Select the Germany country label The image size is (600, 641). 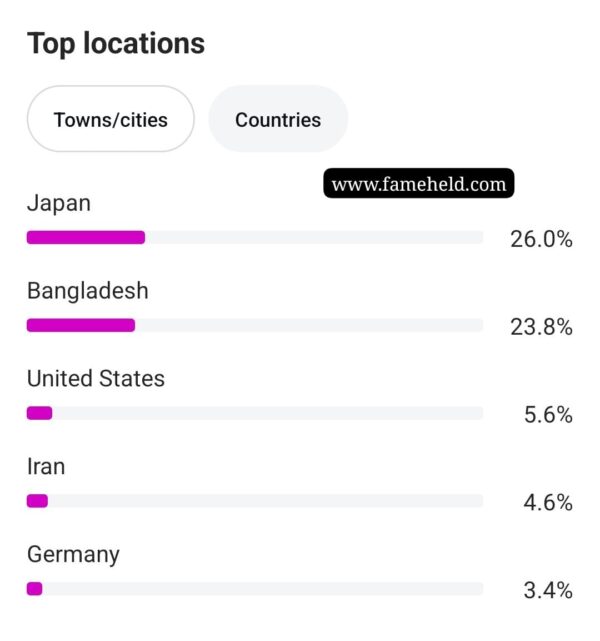tap(74, 555)
